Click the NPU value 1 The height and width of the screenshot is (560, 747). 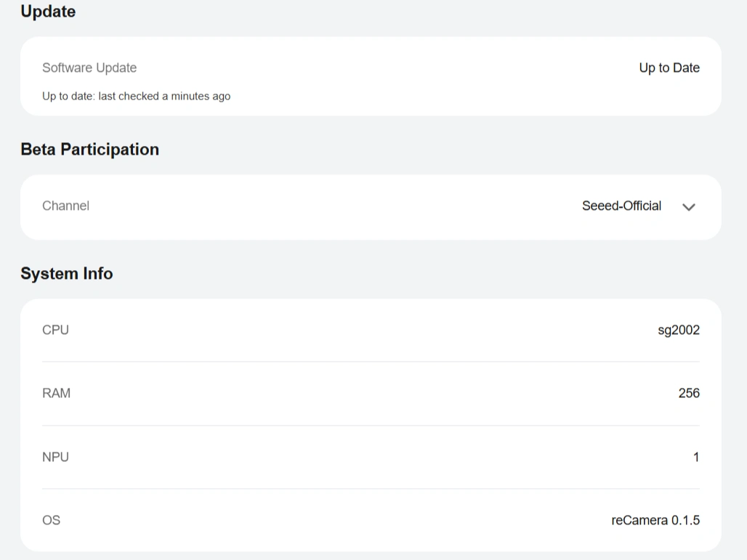696,457
